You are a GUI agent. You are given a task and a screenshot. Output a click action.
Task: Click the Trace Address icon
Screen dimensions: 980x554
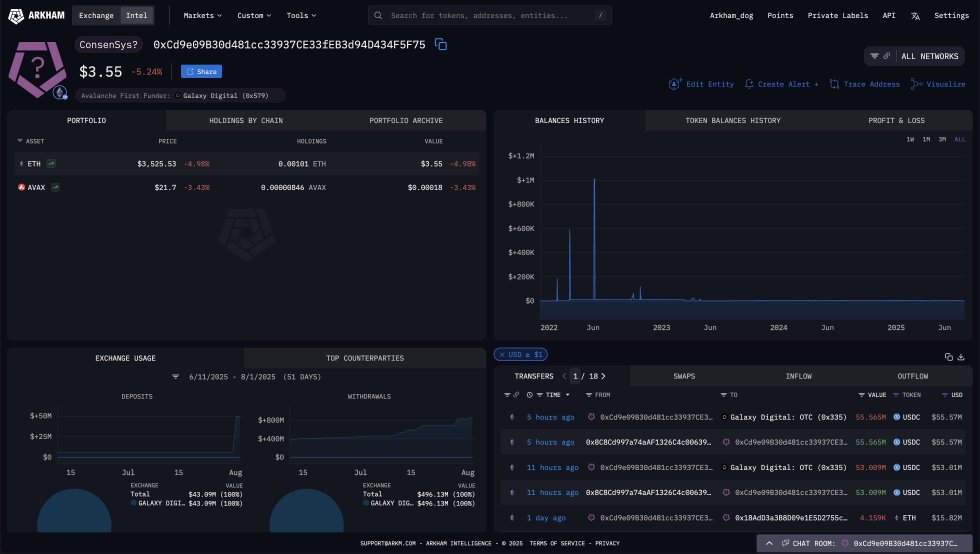(x=835, y=85)
